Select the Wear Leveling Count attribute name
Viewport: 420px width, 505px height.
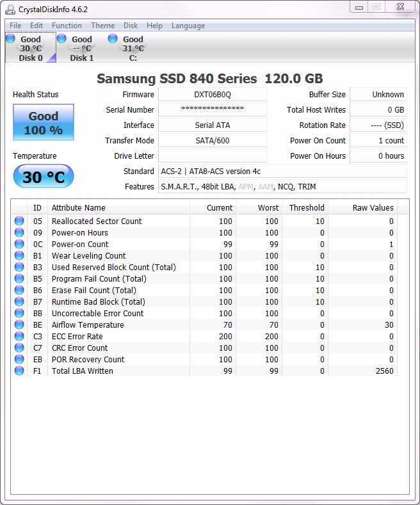(88, 256)
